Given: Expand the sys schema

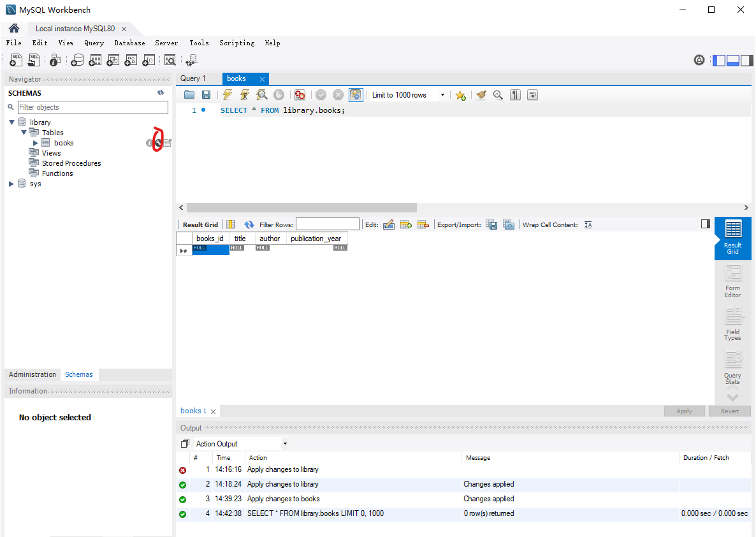Looking at the screenshot, I should coord(11,184).
